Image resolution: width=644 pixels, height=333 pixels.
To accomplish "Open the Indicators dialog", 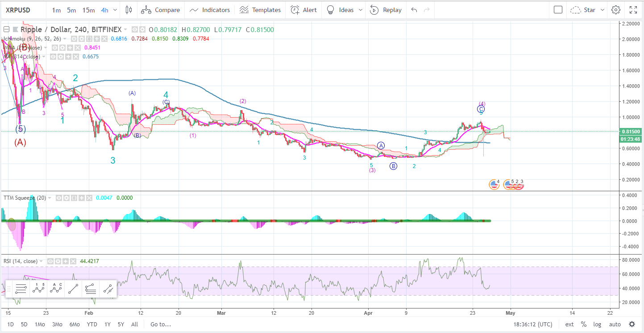I will click(210, 10).
